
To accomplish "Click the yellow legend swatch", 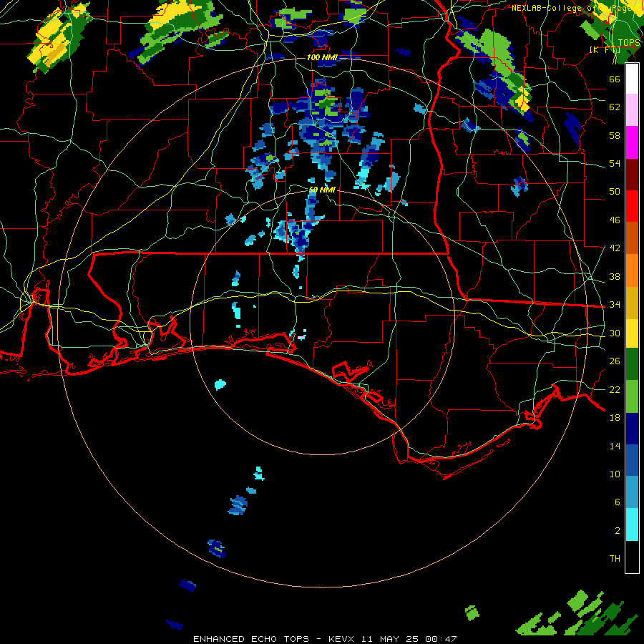I will click(632, 333).
